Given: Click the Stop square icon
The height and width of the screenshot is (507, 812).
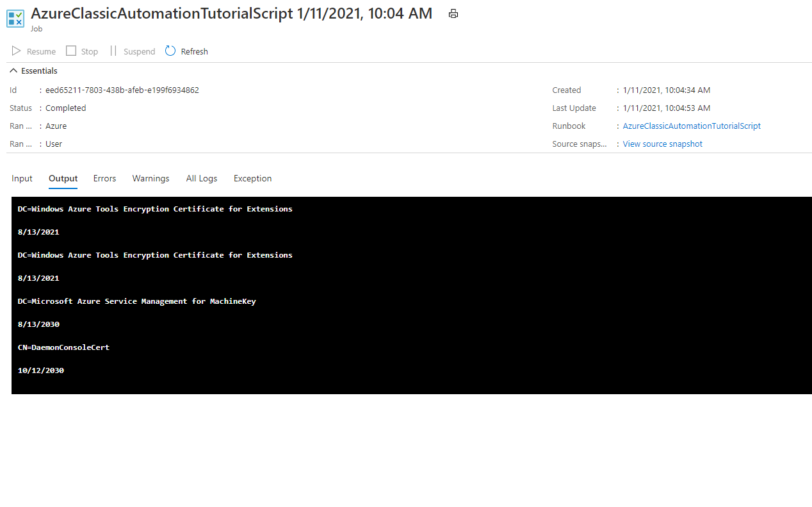Looking at the screenshot, I should coord(71,51).
